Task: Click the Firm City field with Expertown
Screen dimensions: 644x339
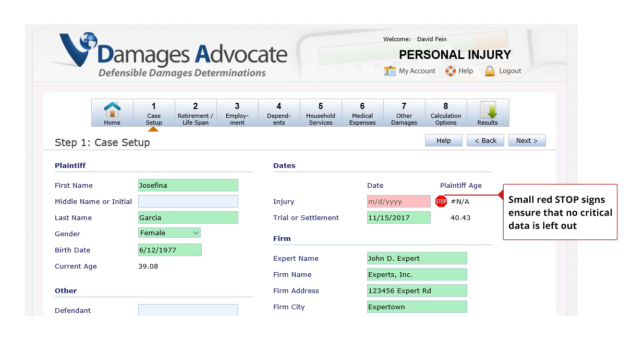Action: (x=417, y=307)
